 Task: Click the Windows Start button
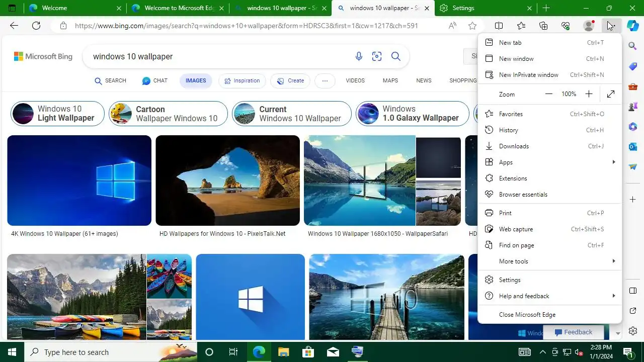[12, 352]
